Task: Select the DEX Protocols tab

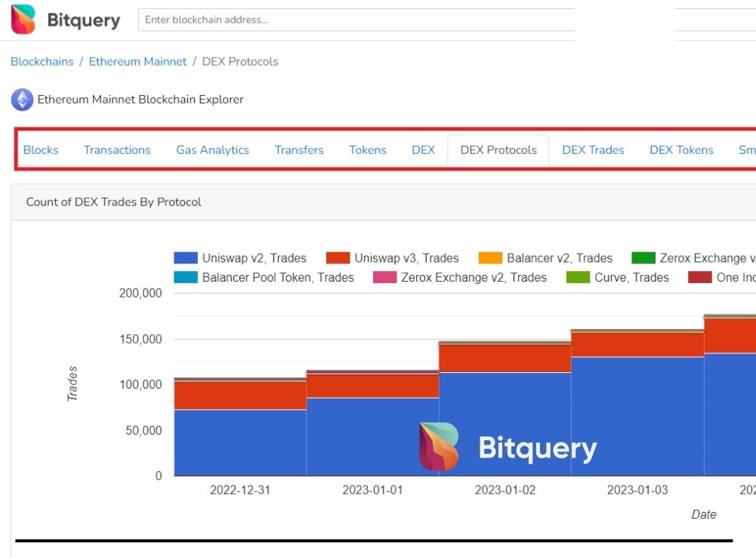Action: [498, 150]
